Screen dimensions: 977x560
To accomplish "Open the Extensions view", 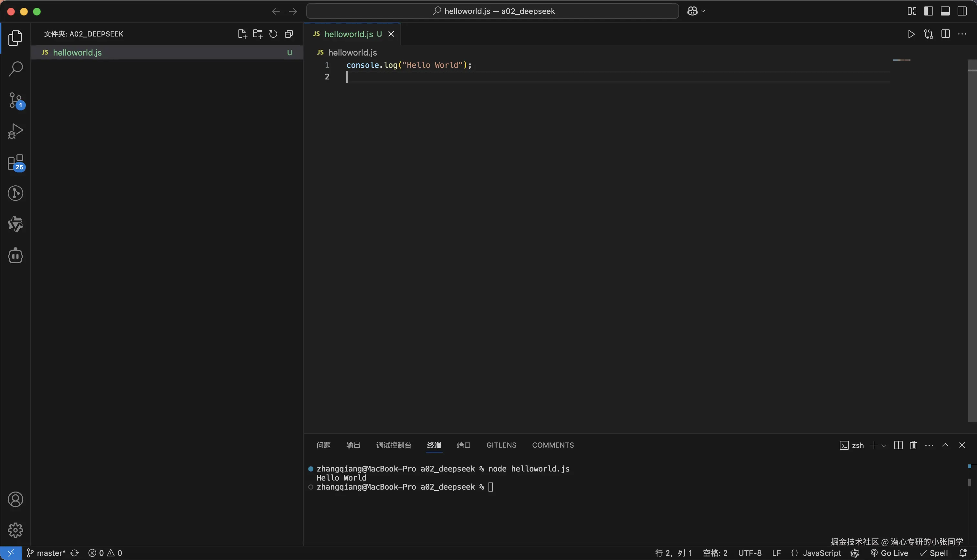I will point(16,163).
